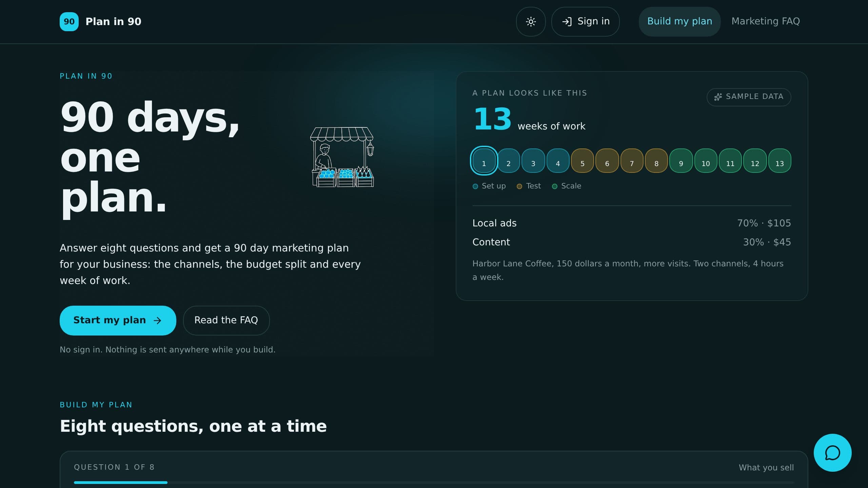868x488 pixels.
Task: Click QUESTION 1 OF 8 label
Action: pyautogui.click(x=114, y=467)
